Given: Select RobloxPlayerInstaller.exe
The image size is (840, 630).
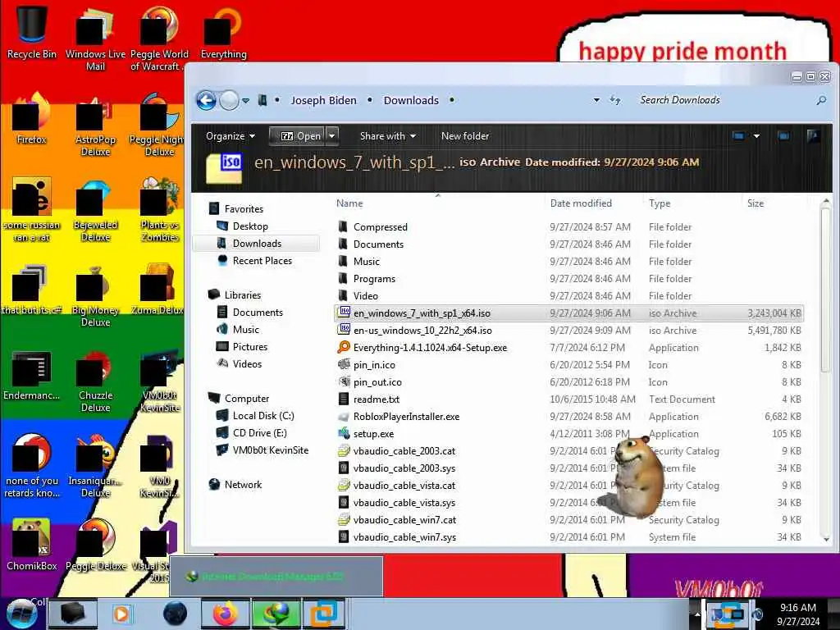Looking at the screenshot, I should (x=406, y=416).
